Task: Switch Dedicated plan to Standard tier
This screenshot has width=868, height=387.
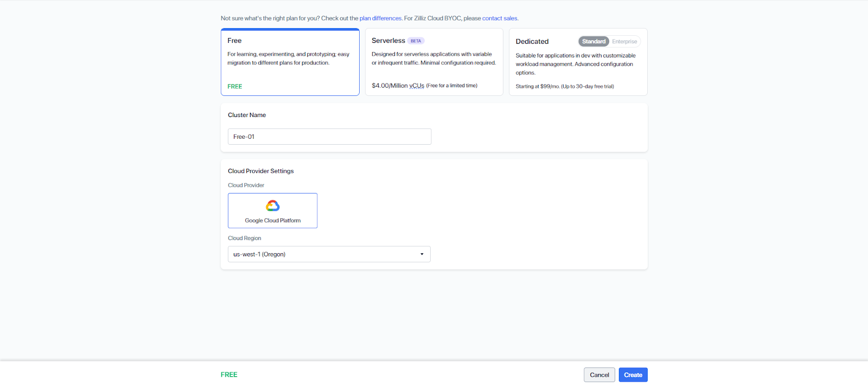Action: [x=593, y=42]
